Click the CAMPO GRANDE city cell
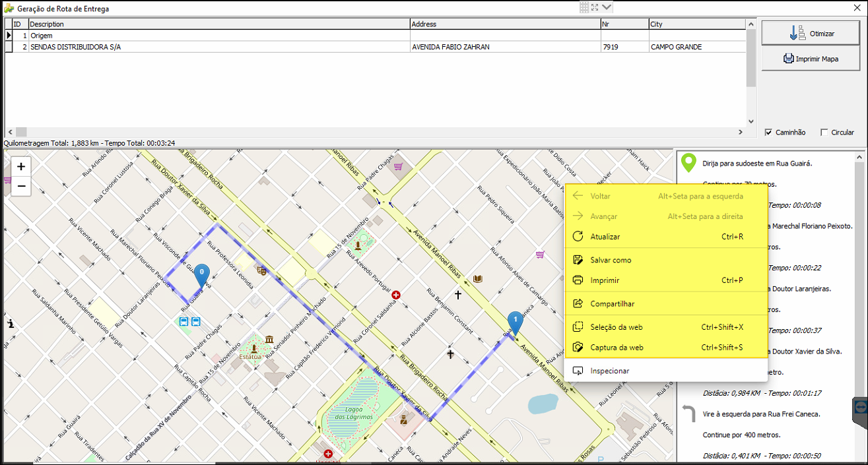The image size is (868, 465). (697, 47)
